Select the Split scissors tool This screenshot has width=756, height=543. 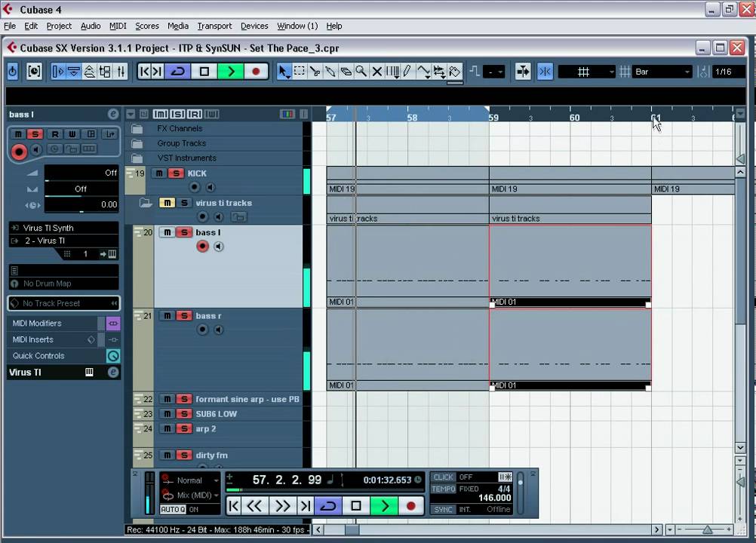click(315, 72)
